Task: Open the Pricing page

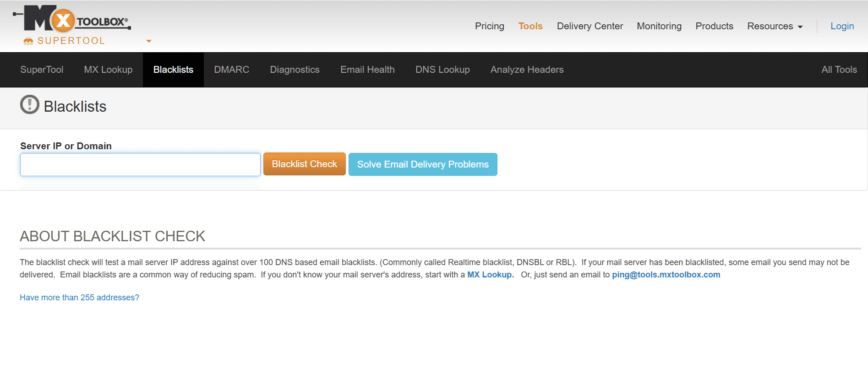Action: 489,26
